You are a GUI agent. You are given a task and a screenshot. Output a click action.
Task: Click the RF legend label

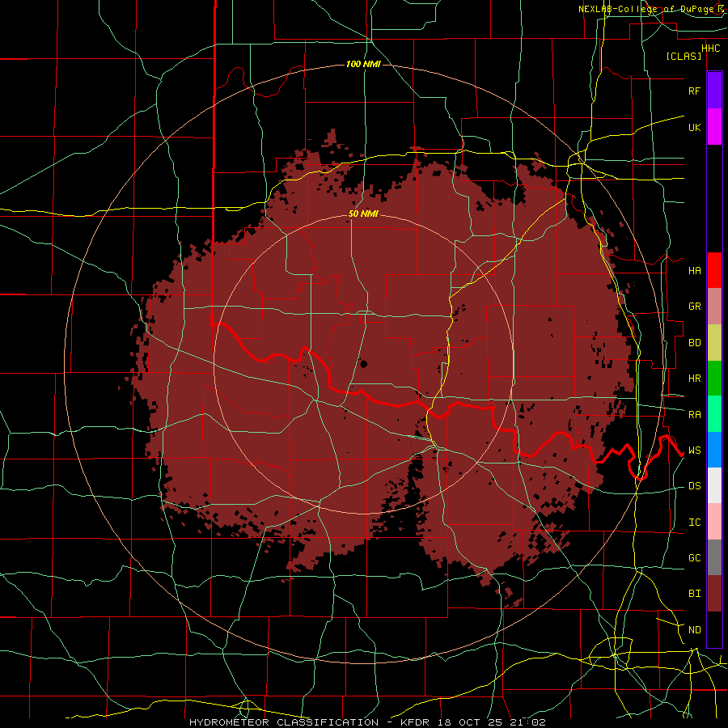click(x=694, y=91)
